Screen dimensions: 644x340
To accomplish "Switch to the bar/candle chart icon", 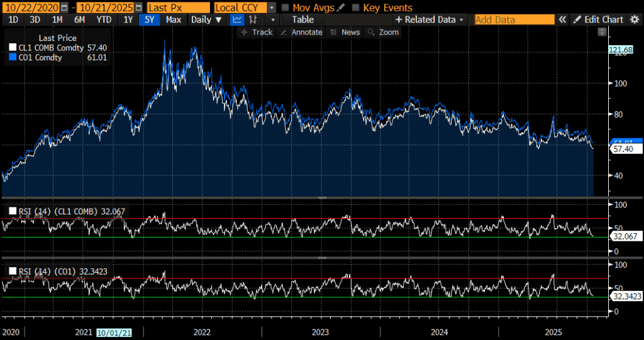I will 253,19.
